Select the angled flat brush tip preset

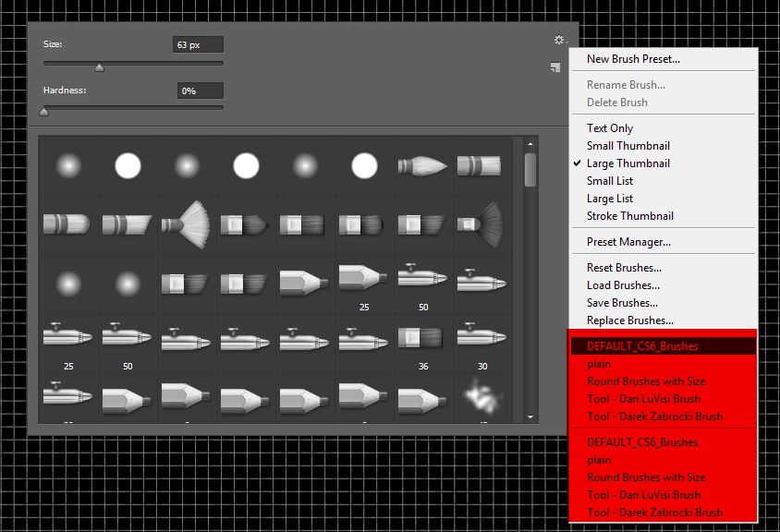point(127,224)
